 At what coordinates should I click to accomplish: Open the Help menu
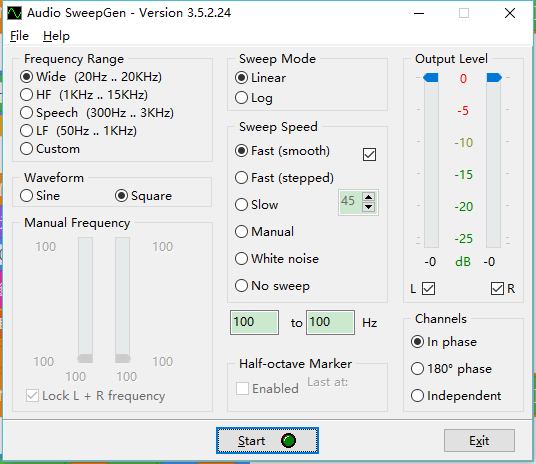[56, 36]
